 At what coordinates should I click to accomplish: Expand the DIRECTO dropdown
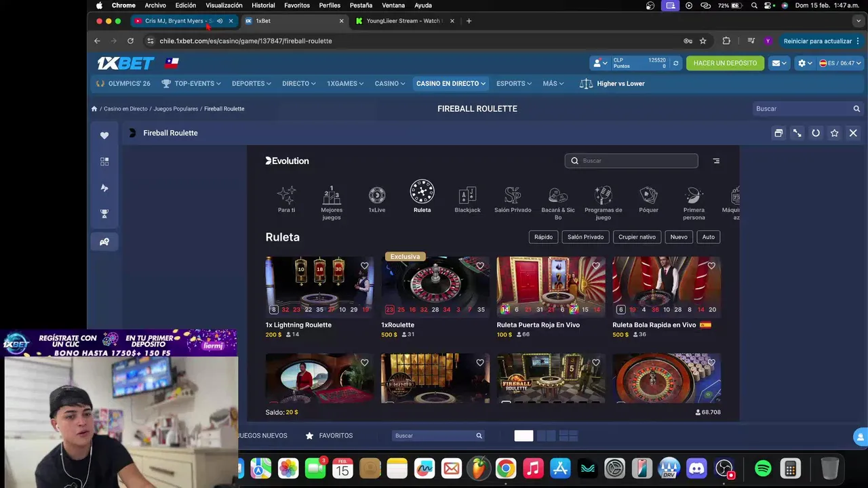click(x=299, y=83)
